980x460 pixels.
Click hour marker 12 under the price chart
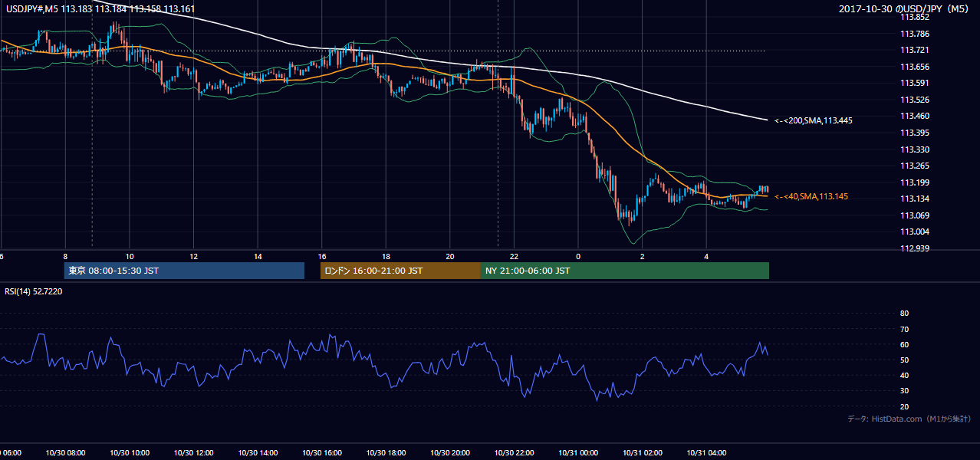click(x=194, y=256)
